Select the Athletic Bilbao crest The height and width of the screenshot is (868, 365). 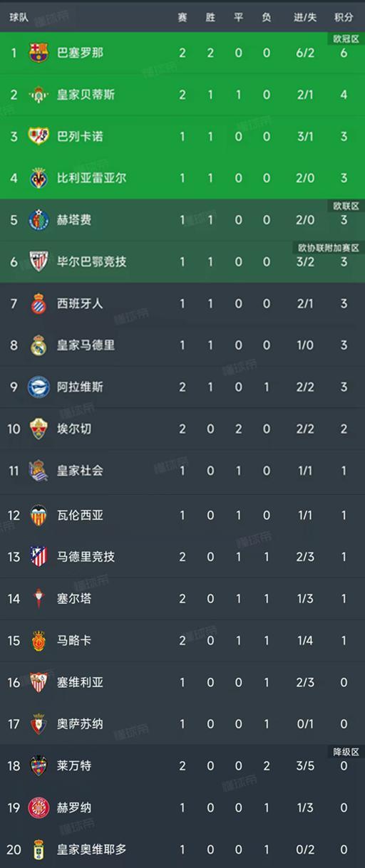pos(38,261)
